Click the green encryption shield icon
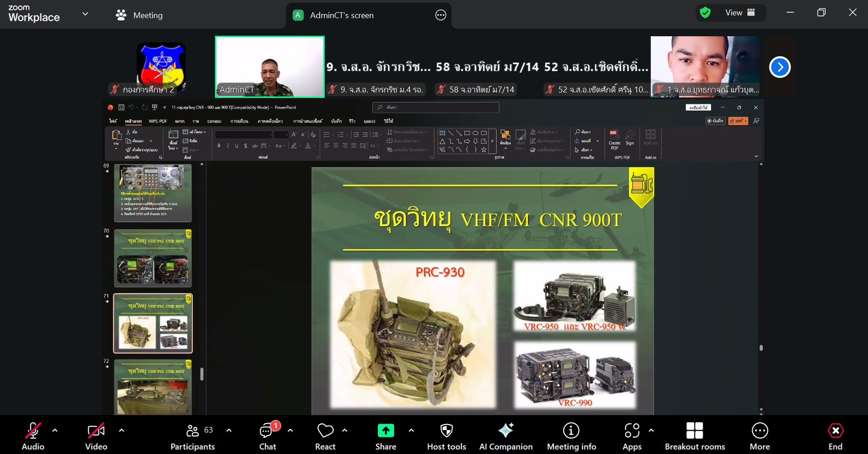The image size is (868, 454). click(x=705, y=13)
